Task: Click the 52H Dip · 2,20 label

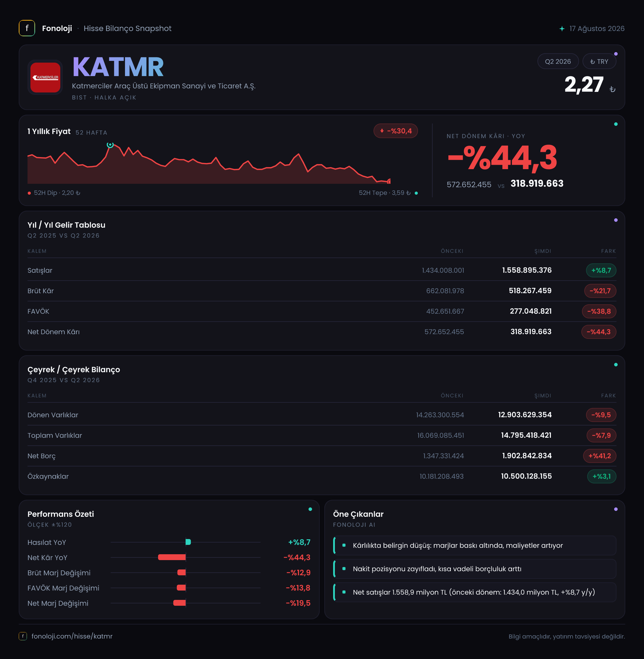Action: click(x=57, y=193)
